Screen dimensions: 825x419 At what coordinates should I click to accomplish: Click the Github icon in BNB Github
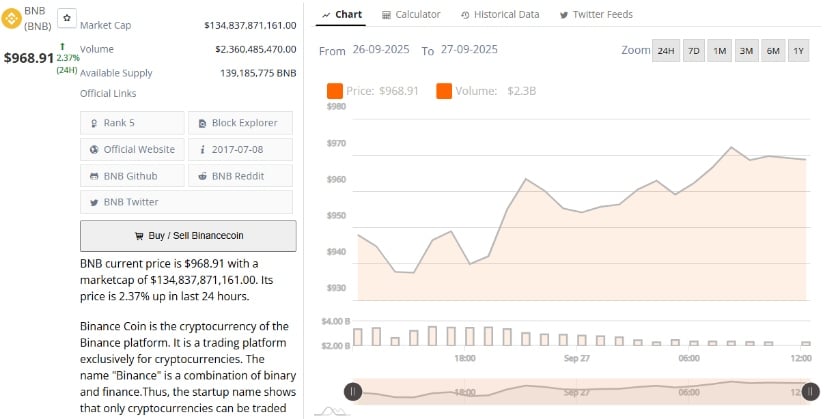coord(94,176)
